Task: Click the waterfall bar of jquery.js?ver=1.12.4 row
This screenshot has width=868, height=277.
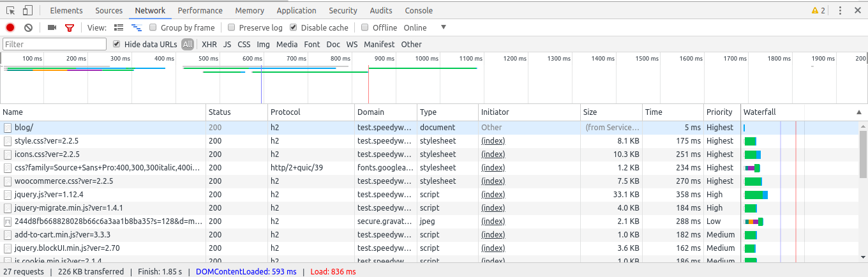Action: tap(756, 195)
